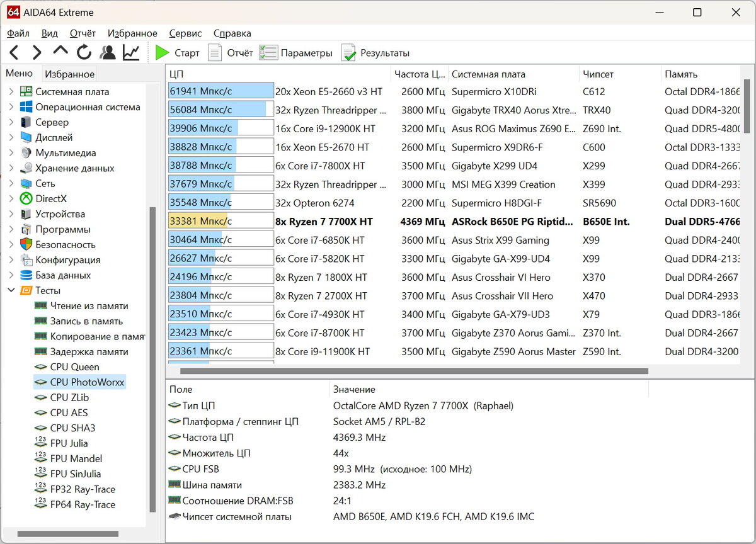This screenshot has height=544, width=756.
Task: Select the Чтение из памяти test
Action: click(81, 305)
